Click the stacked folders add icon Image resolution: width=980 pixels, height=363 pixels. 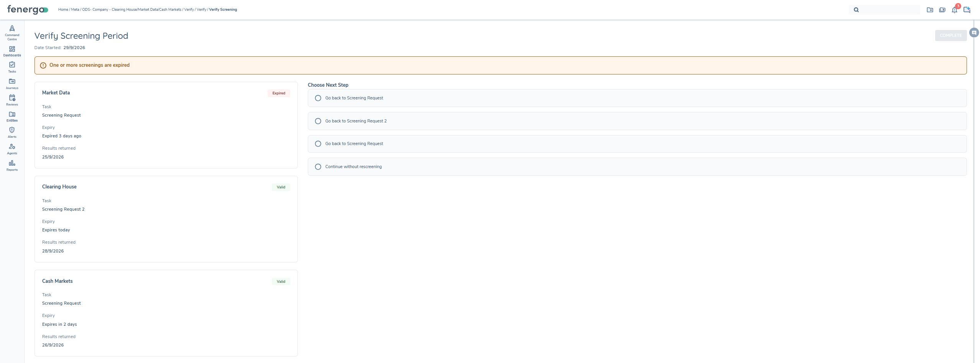[942, 10]
